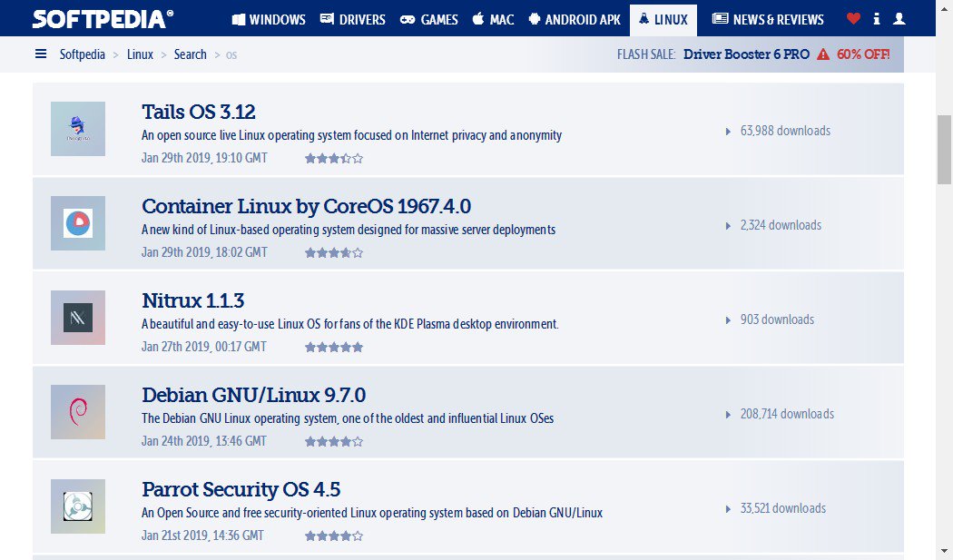This screenshot has height=560, width=953.
Task: Click date Jan 21st 2019, 14:36 GMT
Action: 202,535
